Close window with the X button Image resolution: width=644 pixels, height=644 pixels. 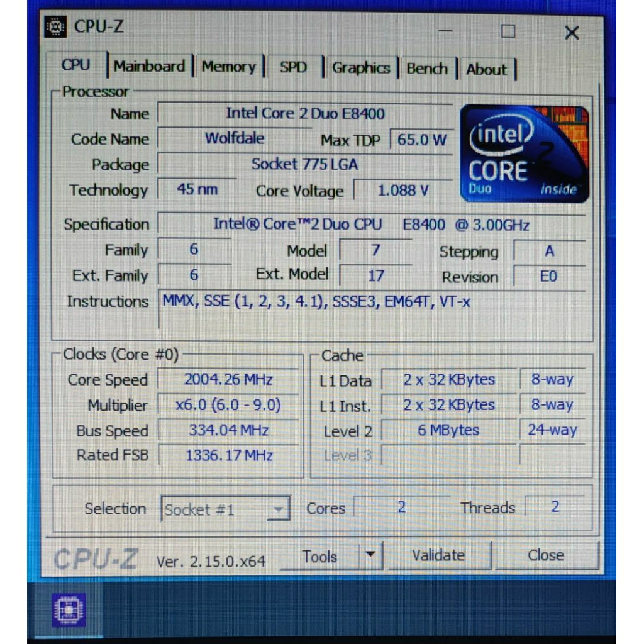coord(572,33)
